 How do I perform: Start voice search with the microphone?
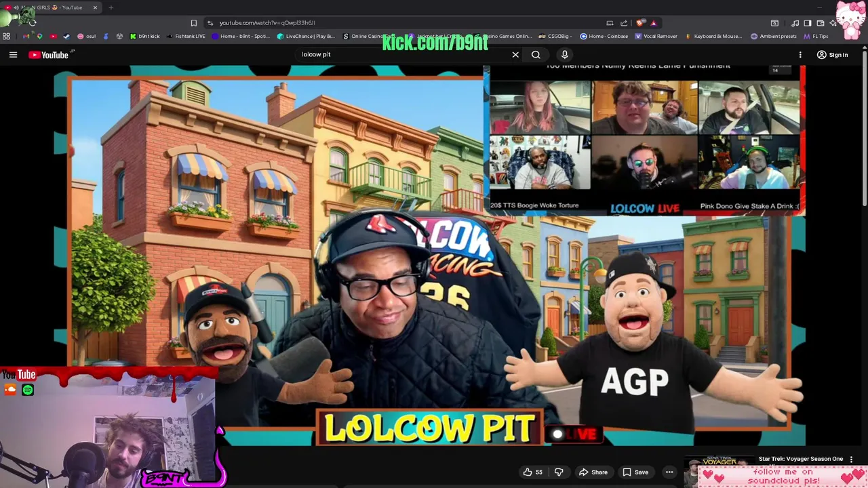click(x=564, y=55)
